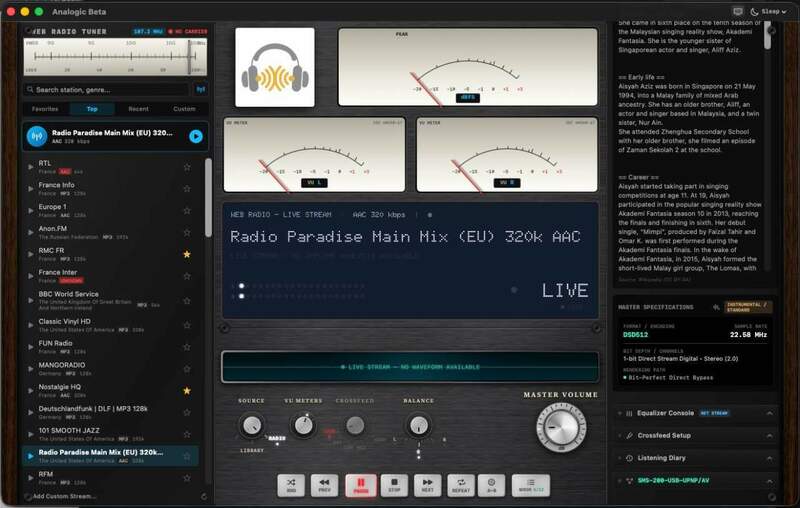Click the blue broadcast icon on the now-playing card
This screenshot has height=508, width=800.
click(37, 136)
